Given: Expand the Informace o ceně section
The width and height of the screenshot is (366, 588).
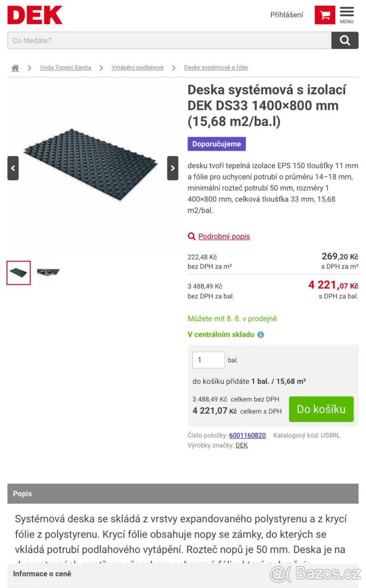Looking at the screenshot, I should (x=42, y=573).
